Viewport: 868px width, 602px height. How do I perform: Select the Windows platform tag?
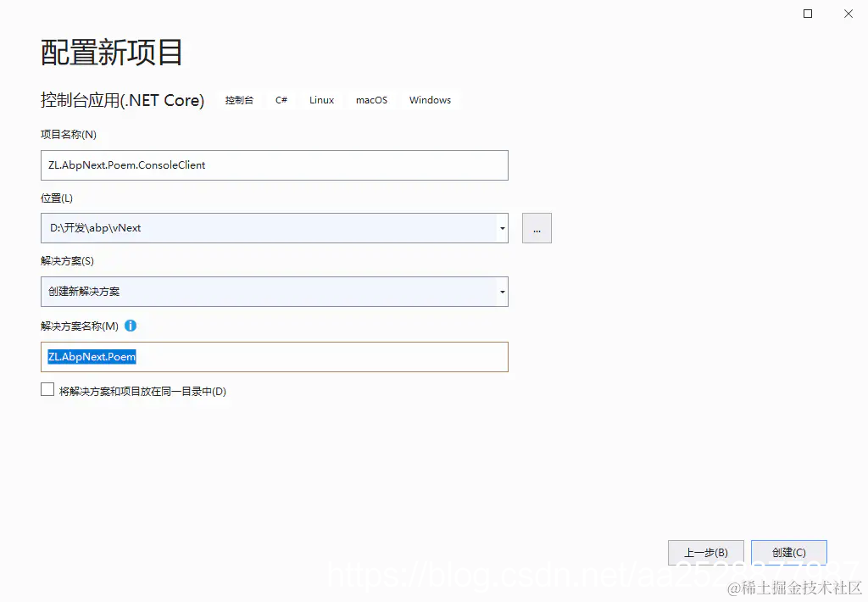[430, 99]
